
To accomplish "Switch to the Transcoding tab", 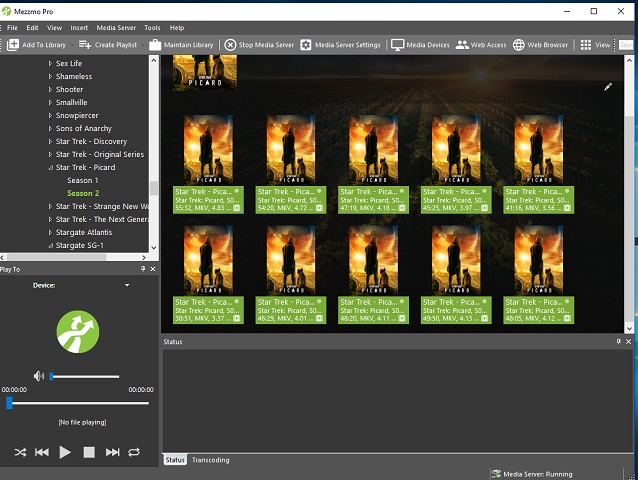I will coord(211,460).
